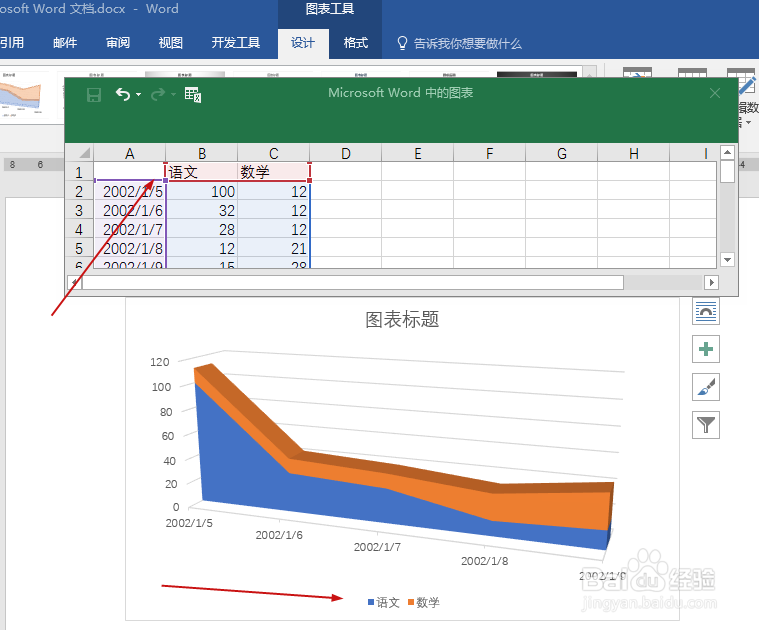
Task: Click the 2002/1/7 category axis label
Action: [x=377, y=547]
